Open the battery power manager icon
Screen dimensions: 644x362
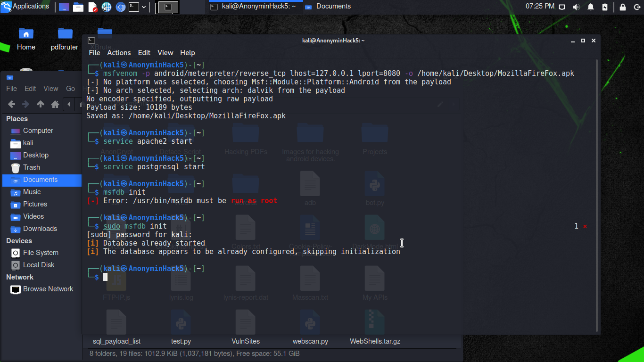point(605,7)
